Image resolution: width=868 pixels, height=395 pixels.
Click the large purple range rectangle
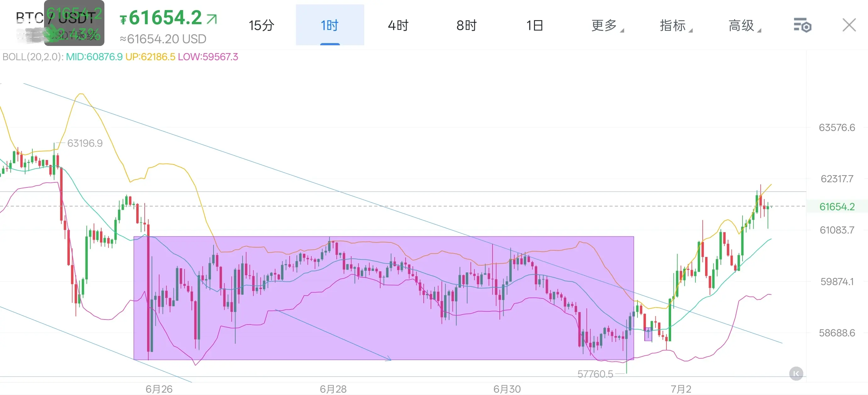tap(383, 298)
